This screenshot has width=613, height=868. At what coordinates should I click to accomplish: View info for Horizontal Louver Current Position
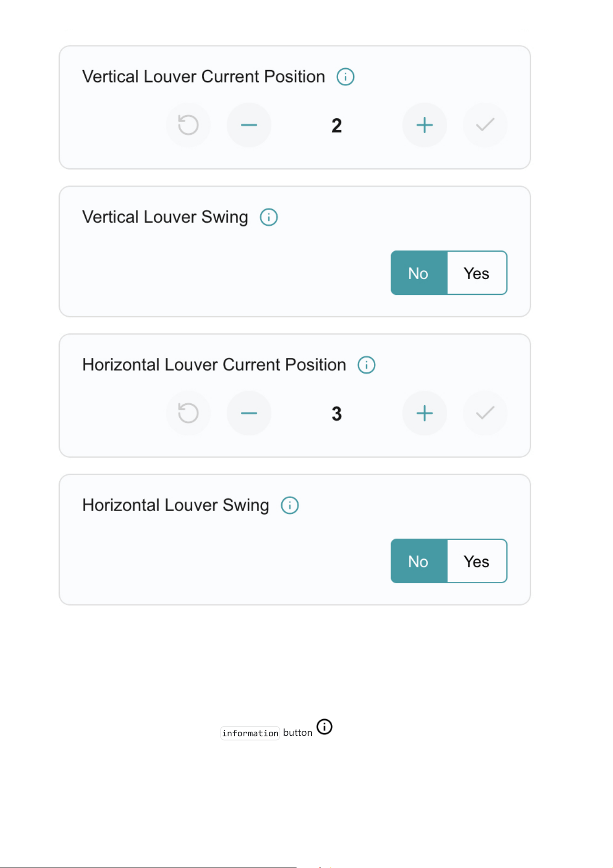point(367,365)
